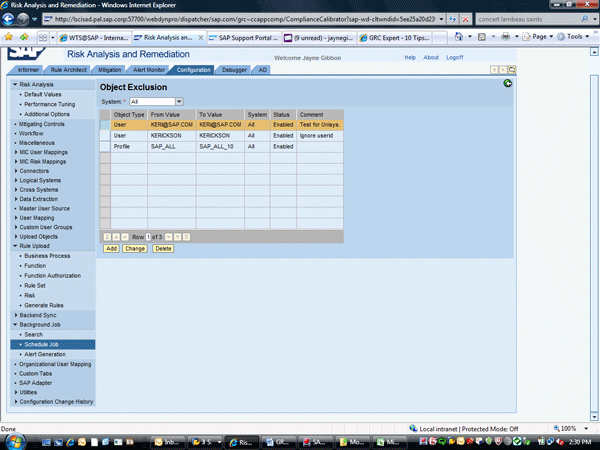
Task: Expand the Utilities tree node
Action: pyautogui.click(x=16, y=392)
